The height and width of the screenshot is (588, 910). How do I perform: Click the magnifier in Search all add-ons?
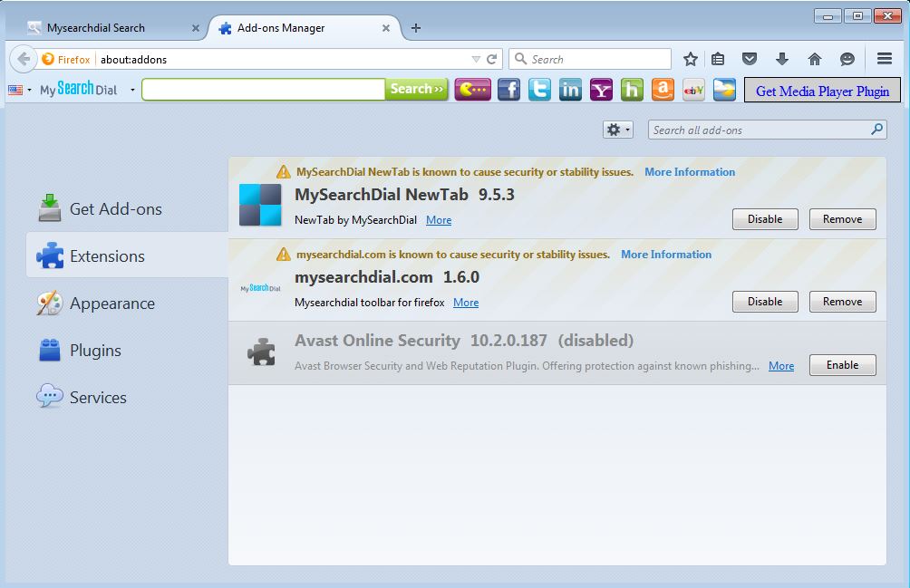coord(877,130)
